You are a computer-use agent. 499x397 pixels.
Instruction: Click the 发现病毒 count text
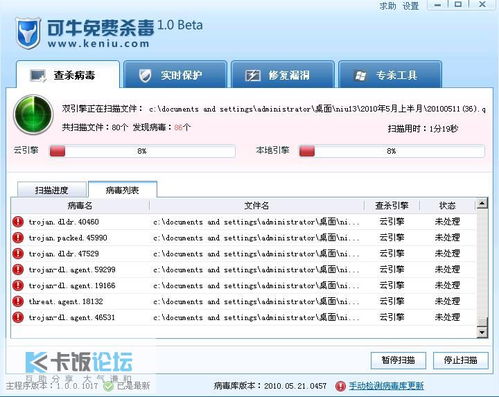(x=162, y=127)
